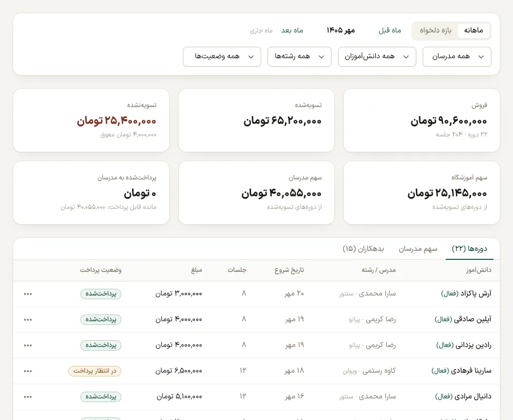Viewport: 513px width, 420px height.
Task: Click the مدرس / رشته column header
Action: (x=378, y=270)
